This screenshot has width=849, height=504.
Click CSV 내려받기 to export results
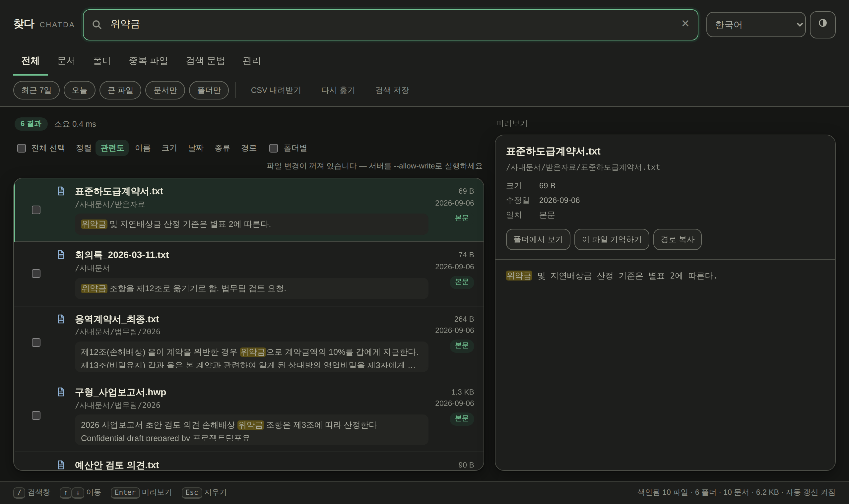pyautogui.click(x=276, y=90)
